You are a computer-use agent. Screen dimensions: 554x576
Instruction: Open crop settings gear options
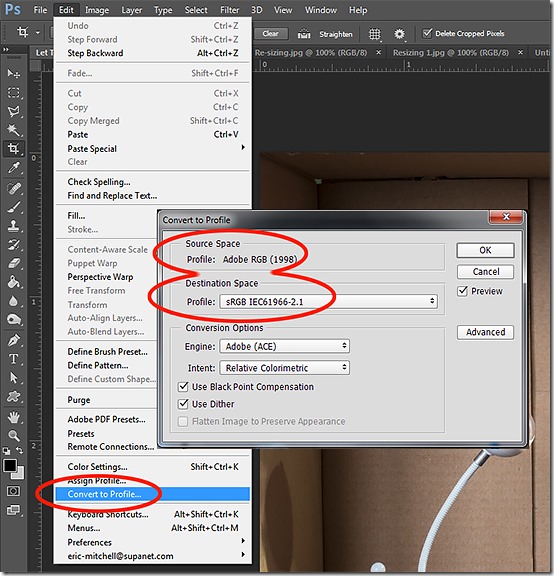(x=399, y=35)
